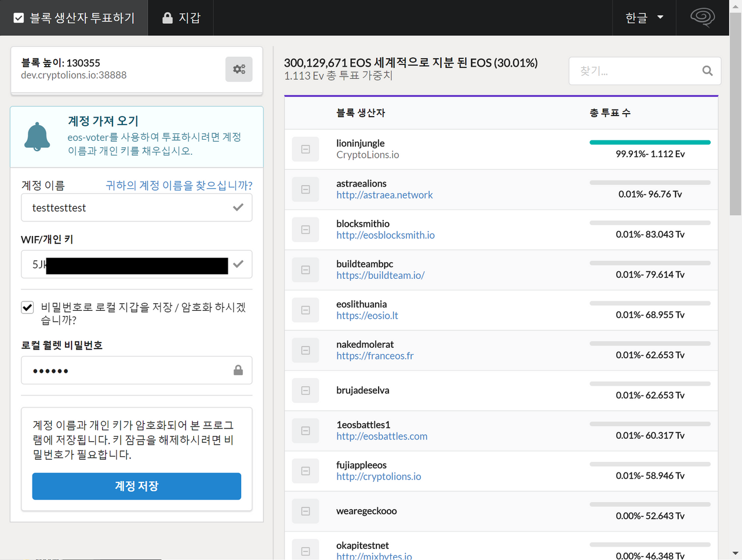The height and width of the screenshot is (560, 742).
Task: Click lock icon in wallet password field
Action: pos(238,370)
